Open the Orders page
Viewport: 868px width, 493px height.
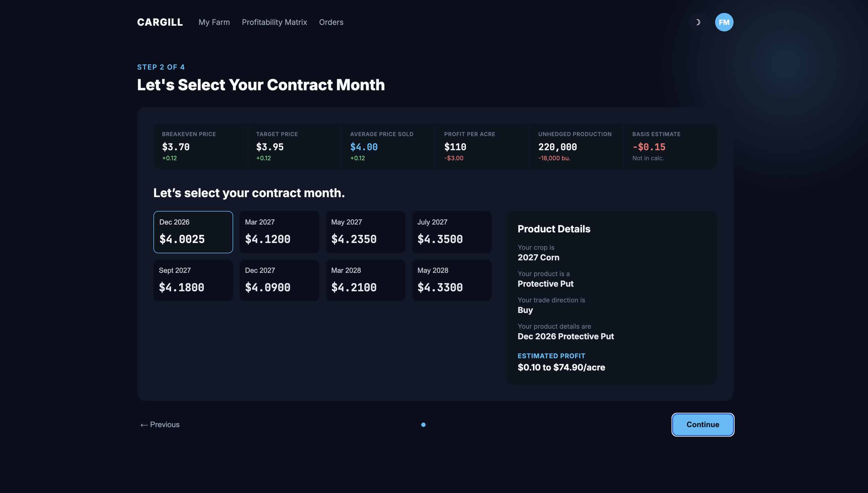331,22
